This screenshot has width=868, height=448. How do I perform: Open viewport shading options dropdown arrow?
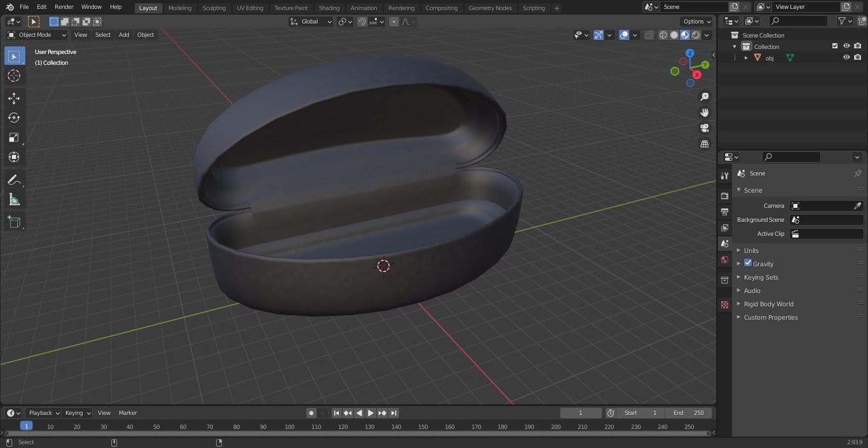[x=707, y=35]
